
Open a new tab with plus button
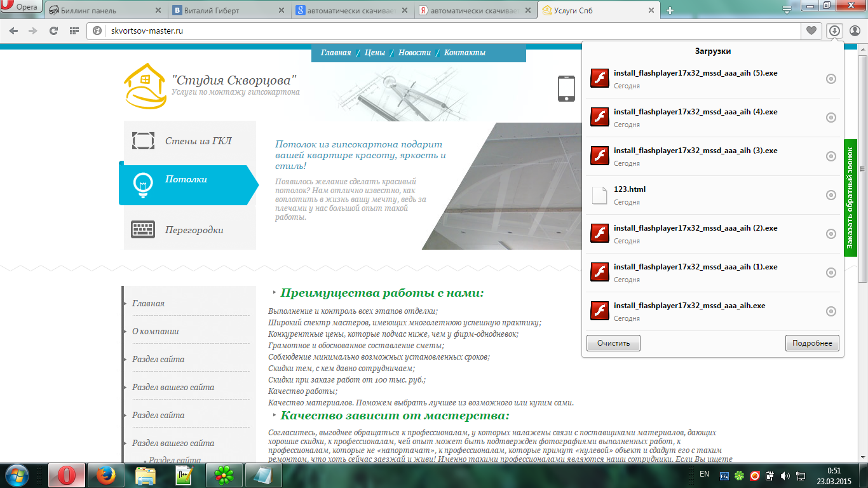[670, 10]
